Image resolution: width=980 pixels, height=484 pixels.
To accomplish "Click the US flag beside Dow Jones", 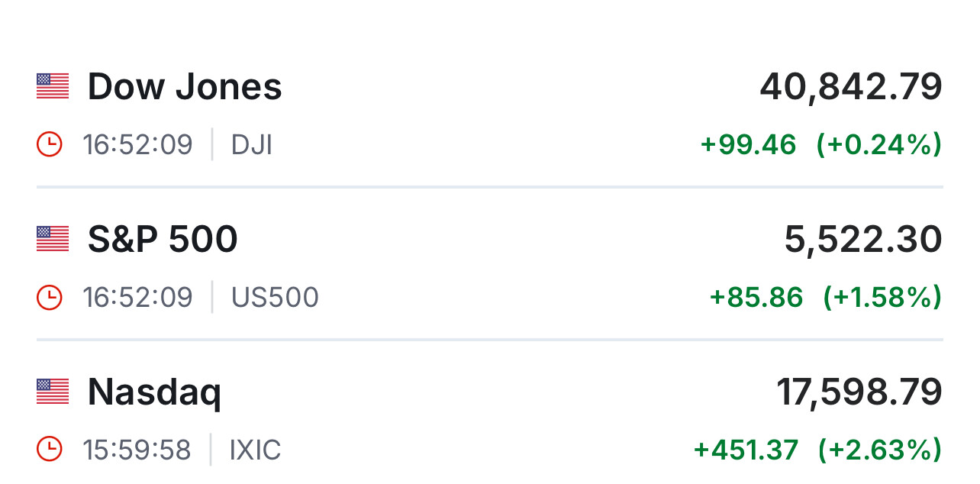I will [53, 86].
